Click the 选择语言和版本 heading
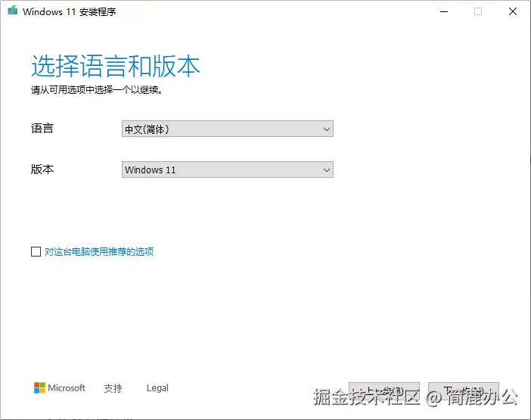This screenshot has width=531, height=420. 116,66
